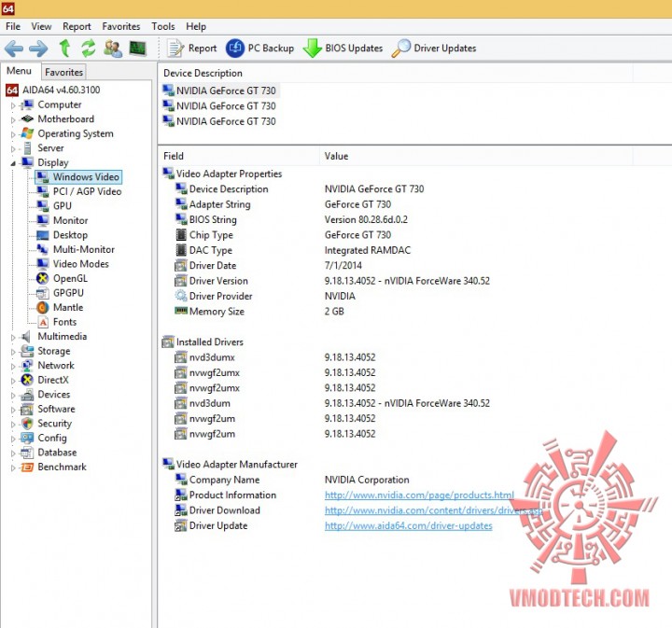
Task: Select the DAC Type row
Action: pyautogui.click(x=293, y=250)
